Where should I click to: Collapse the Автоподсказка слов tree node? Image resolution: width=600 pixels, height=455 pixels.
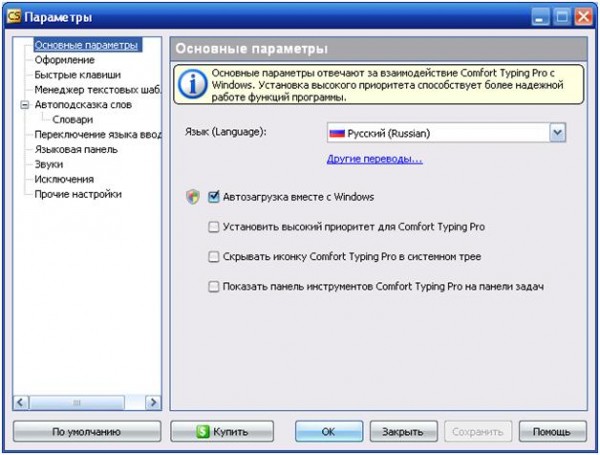(24, 105)
